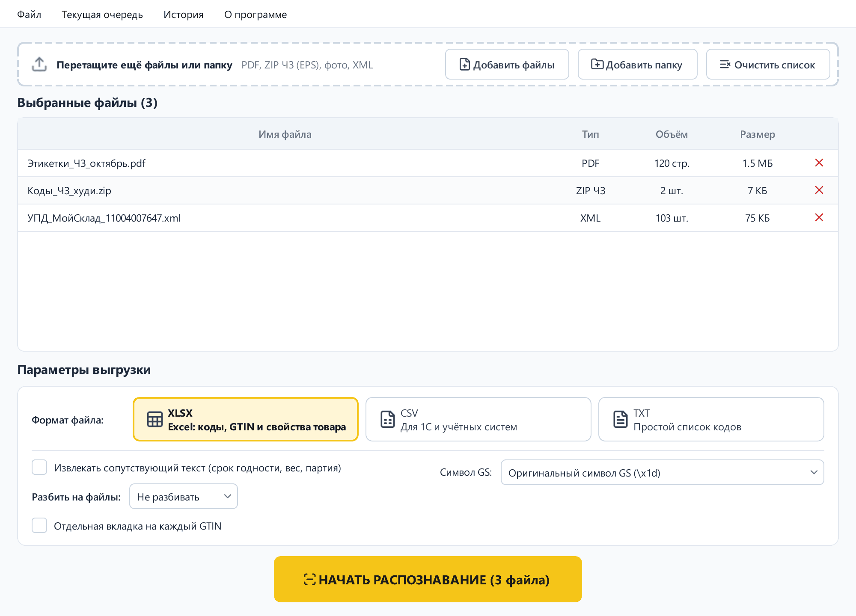The width and height of the screenshot is (856, 616).
Task: Click the CSV document icon
Action: [x=388, y=419]
